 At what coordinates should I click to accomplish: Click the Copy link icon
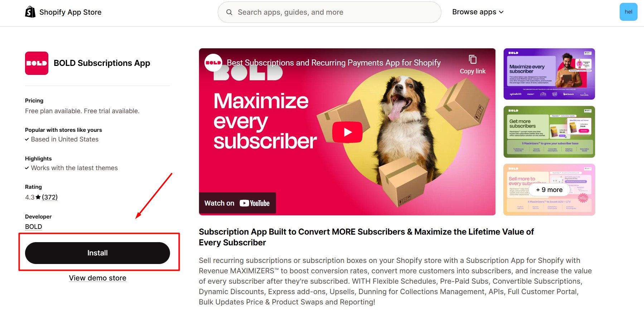click(x=473, y=59)
